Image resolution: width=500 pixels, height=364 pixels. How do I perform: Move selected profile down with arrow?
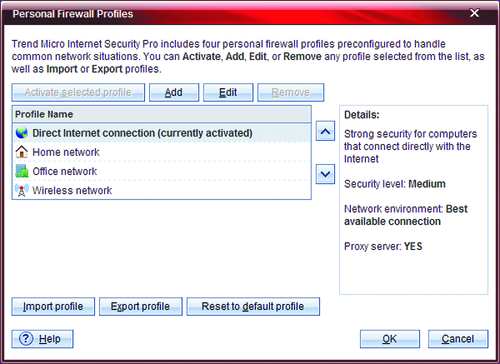click(325, 174)
